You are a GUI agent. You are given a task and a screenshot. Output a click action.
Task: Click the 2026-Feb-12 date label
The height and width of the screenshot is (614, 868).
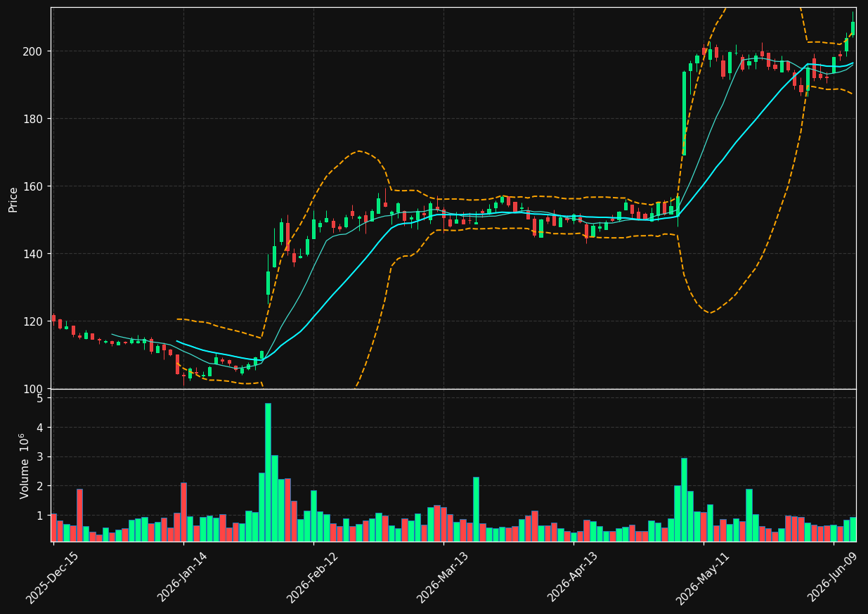tap(313, 577)
